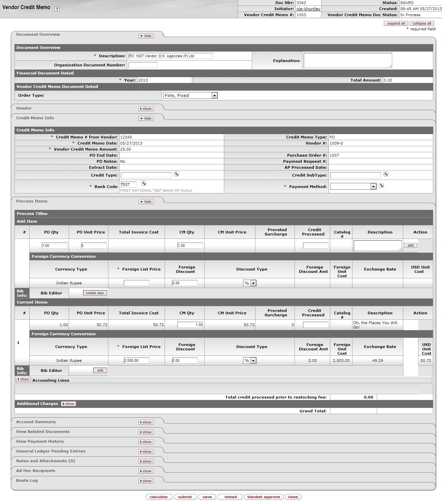Viewport: 442px width, 504px height.
Task: Focus the Credit SubType input field
Action: tap(355, 175)
